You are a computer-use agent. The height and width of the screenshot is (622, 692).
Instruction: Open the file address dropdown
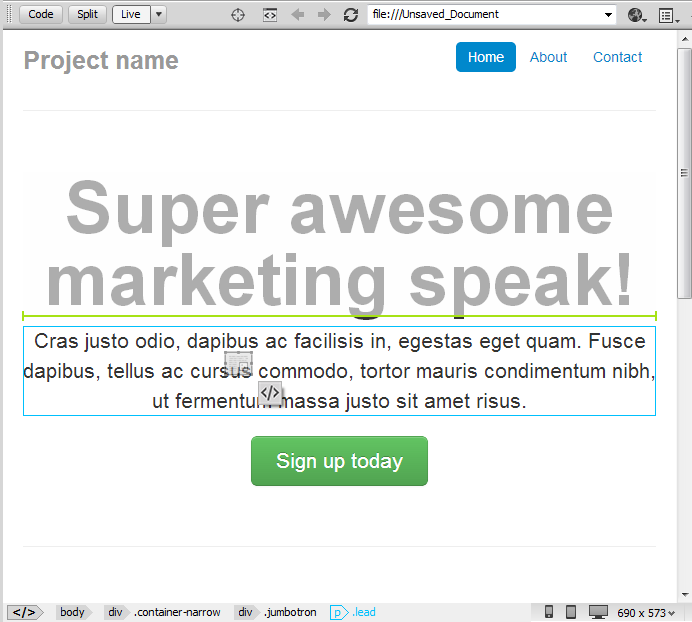click(608, 15)
